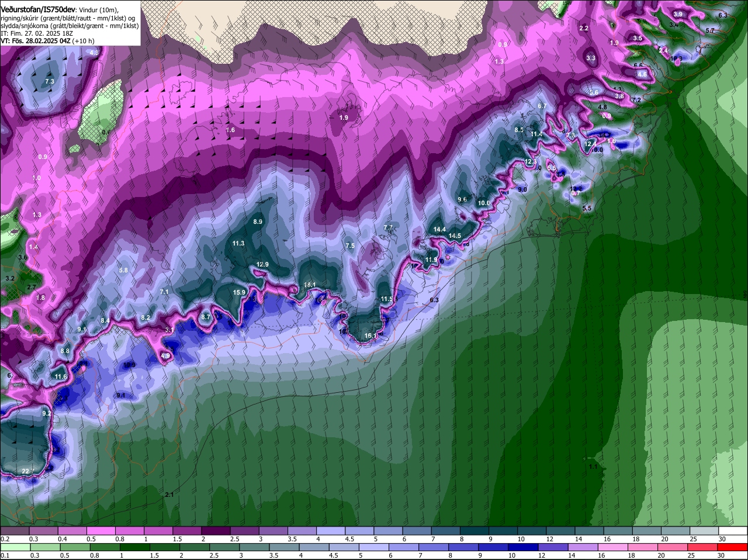Screen dimensions: 748x560
Task: Select the 8.2 value on the map
Action: tap(146, 317)
